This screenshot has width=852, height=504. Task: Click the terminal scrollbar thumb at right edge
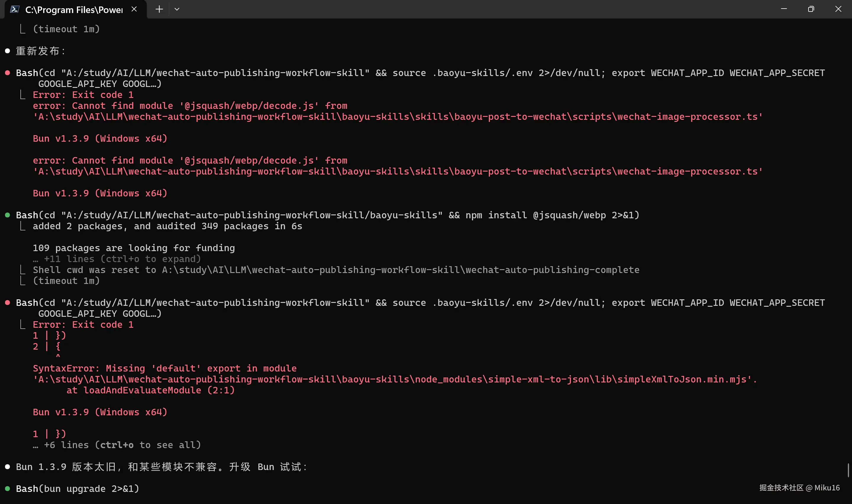tap(848, 470)
